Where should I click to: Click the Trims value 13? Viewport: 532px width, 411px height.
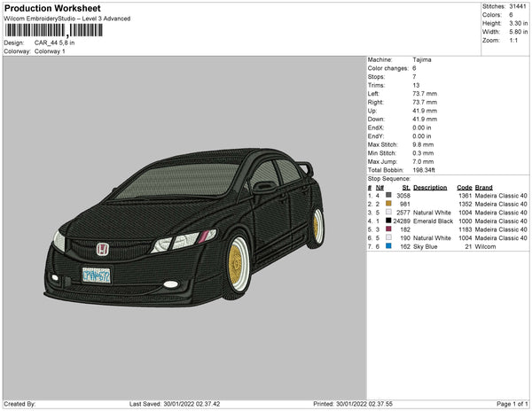(416, 85)
